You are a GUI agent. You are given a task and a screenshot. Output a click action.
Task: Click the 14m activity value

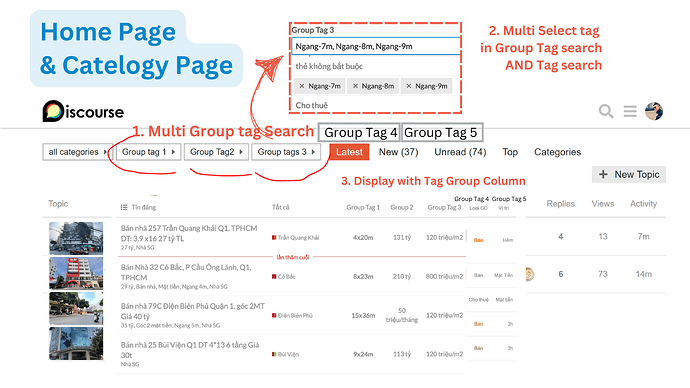click(x=643, y=274)
